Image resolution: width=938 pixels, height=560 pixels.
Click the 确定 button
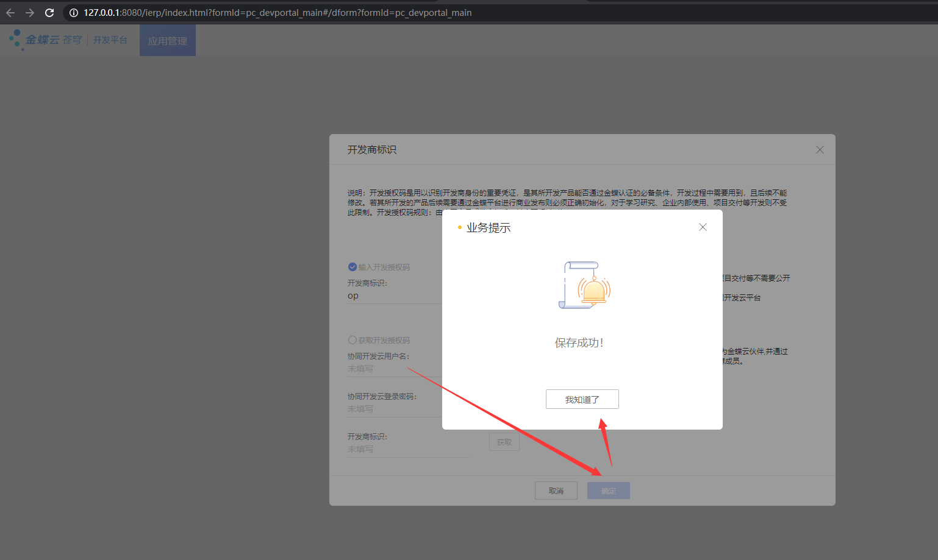click(x=609, y=491)
